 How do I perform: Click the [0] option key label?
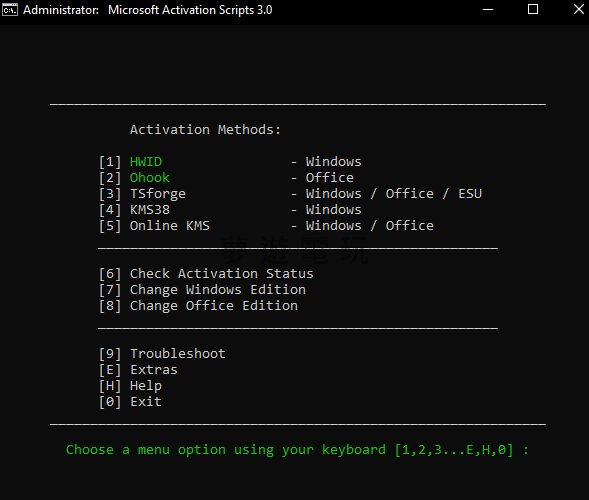(x=110, y=402)
